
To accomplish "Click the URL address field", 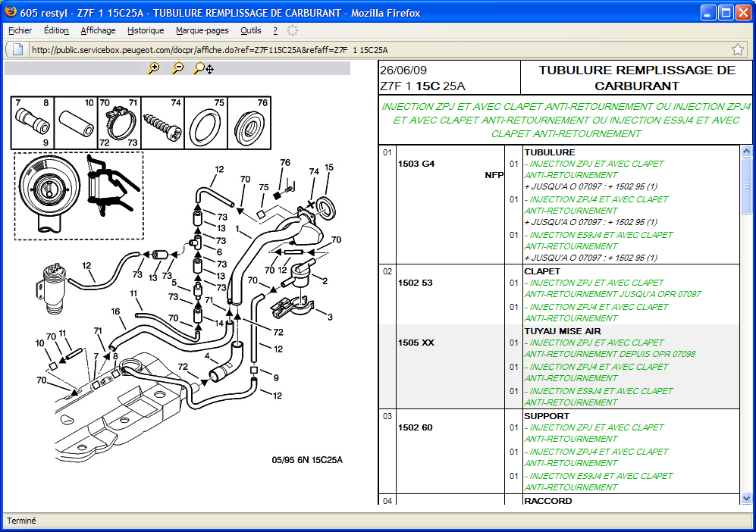I will 372,50.
